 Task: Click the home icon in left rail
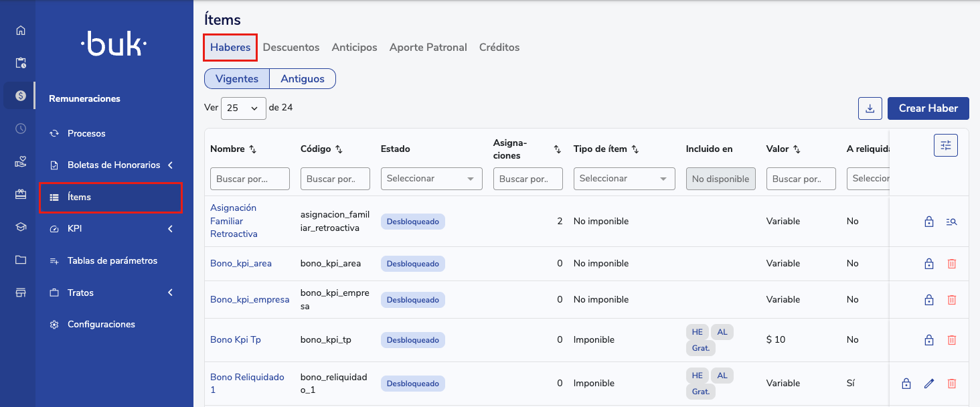pos(21,30)
